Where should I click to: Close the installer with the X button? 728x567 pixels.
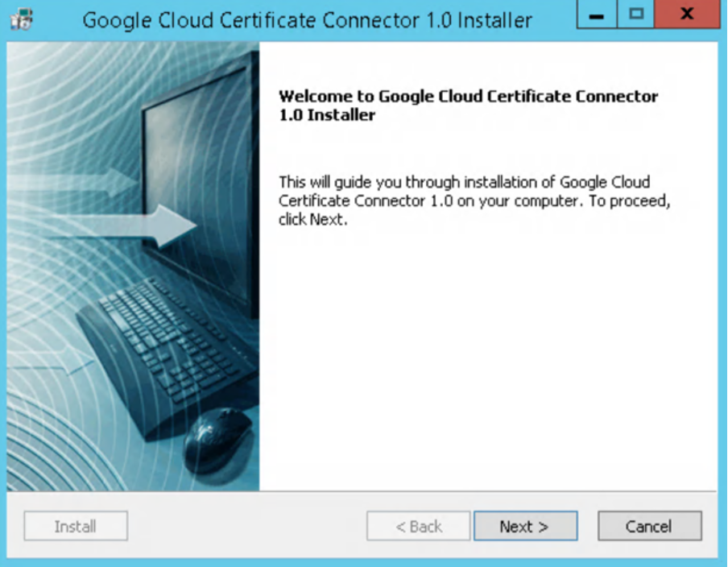tap(686, 16)
